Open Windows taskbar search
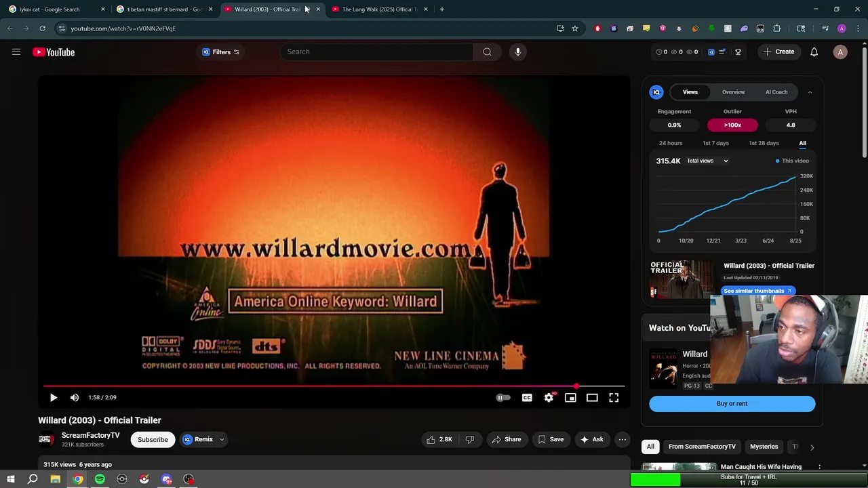 coord(33,479)
